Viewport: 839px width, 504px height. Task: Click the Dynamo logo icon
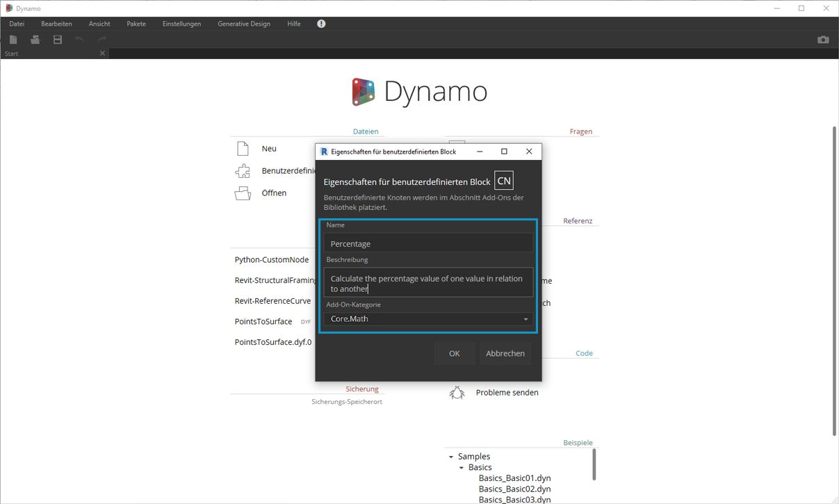click(x=364, y=92)
